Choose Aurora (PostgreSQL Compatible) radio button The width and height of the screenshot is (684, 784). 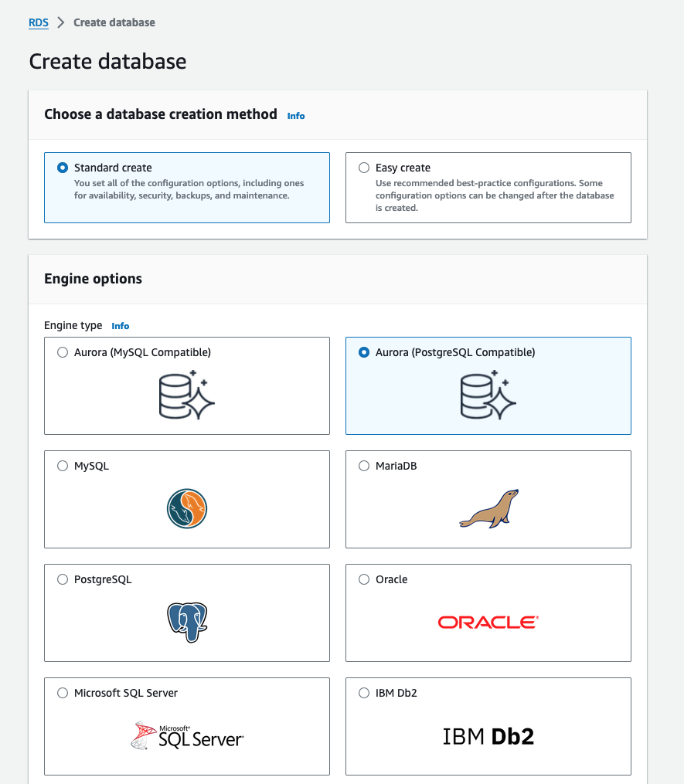[x=364, y=352]
